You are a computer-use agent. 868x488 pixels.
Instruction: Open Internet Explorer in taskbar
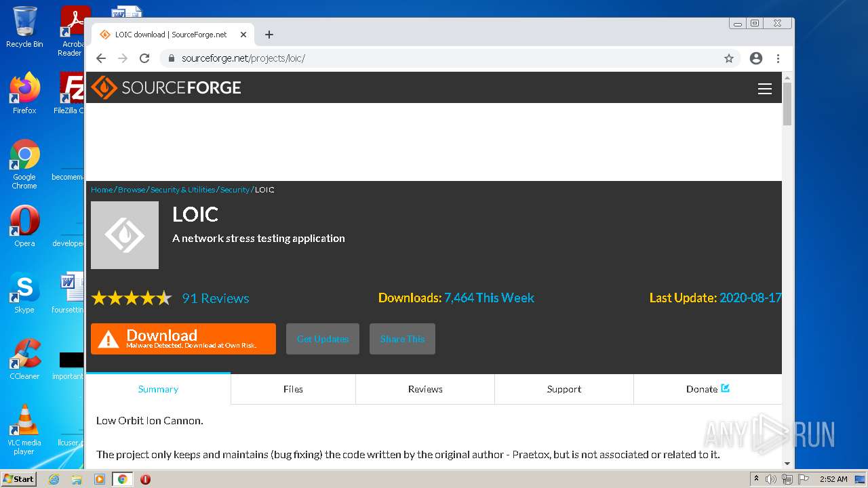54,479
